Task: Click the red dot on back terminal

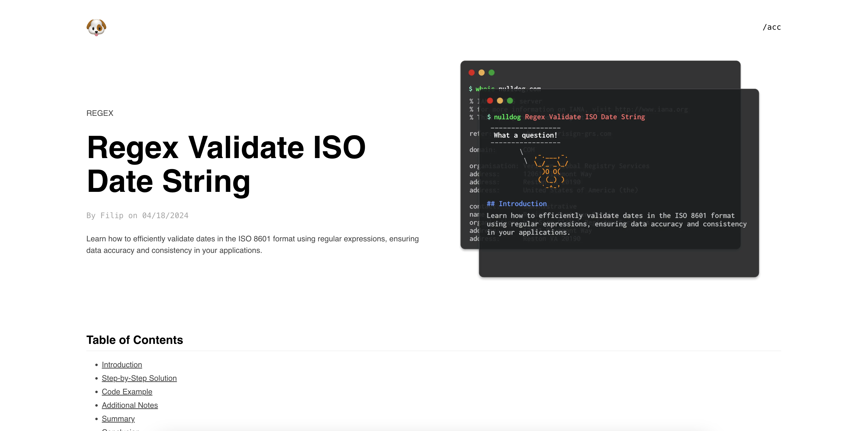Action: point(471,72)
